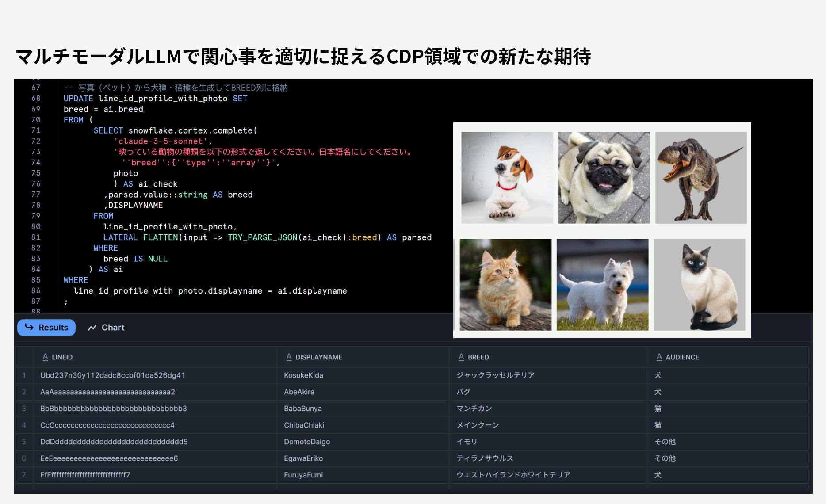Click the LINEID column header
The width and height of the screenshot is (826, 504).
click(x=62, y=357)
